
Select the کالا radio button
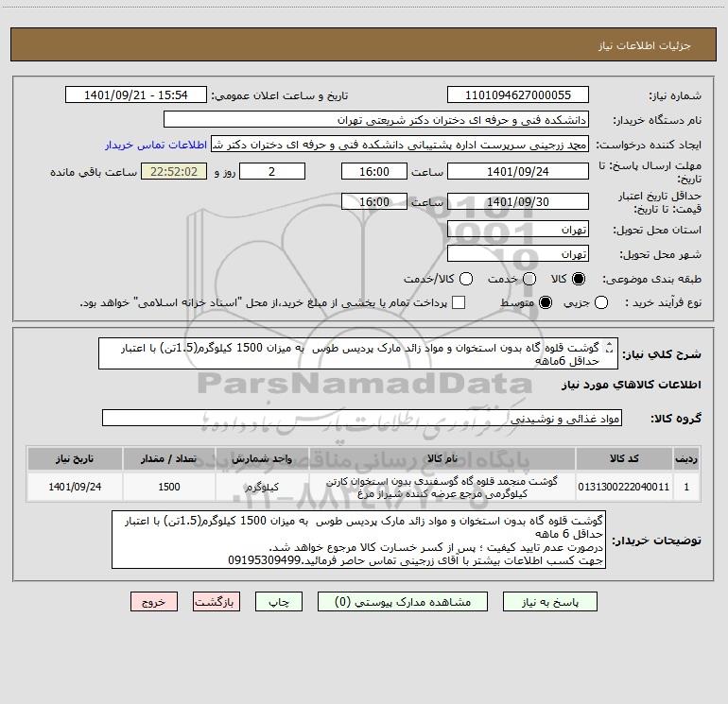[x=579, y=279]
